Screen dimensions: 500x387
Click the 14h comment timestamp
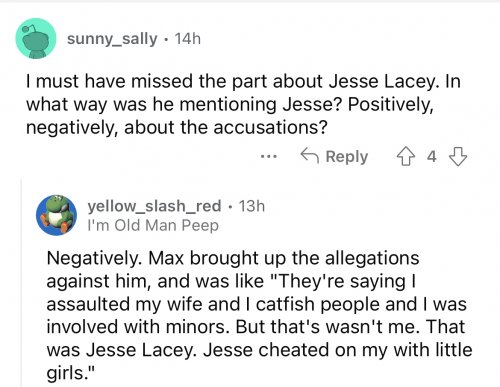click(188, 39)
